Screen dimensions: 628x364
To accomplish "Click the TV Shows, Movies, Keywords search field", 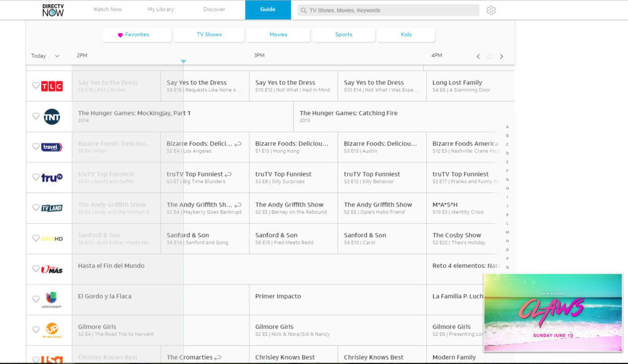I will pos(388,10).
